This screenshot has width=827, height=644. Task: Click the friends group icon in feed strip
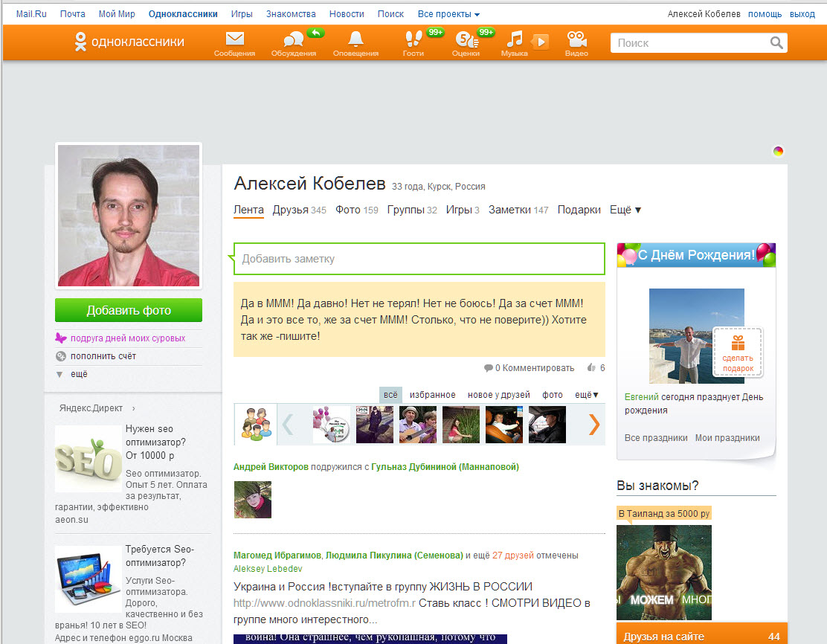(x=256, y=424)
